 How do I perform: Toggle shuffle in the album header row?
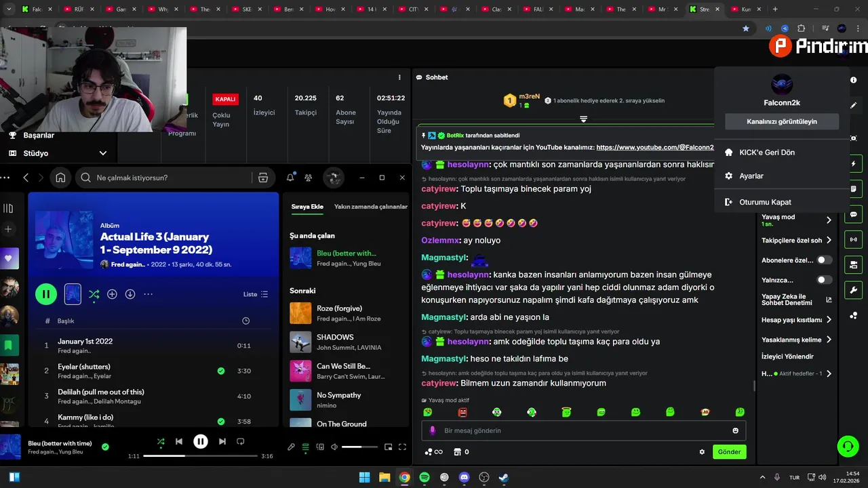pyautogui.click(x=94, y=294)
